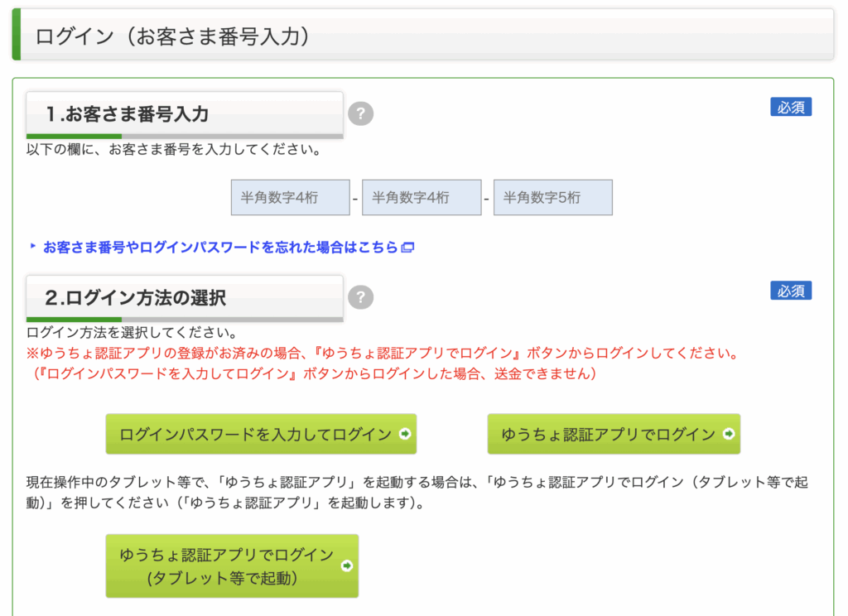
Task: Click the arrow icon on the ゆうちょ認証アプリでログイン button
Action: click(729, 435)
